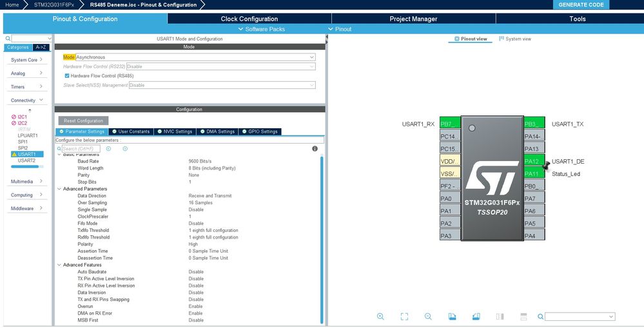Open the Software Packs menu
644x328 pixels.
pos(261,29)
